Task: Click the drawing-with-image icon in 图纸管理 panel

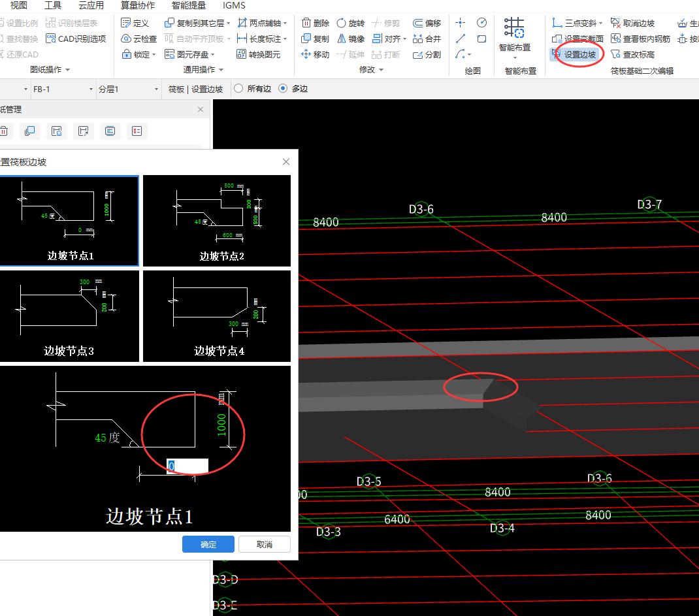Action: [x=57, y=131]
